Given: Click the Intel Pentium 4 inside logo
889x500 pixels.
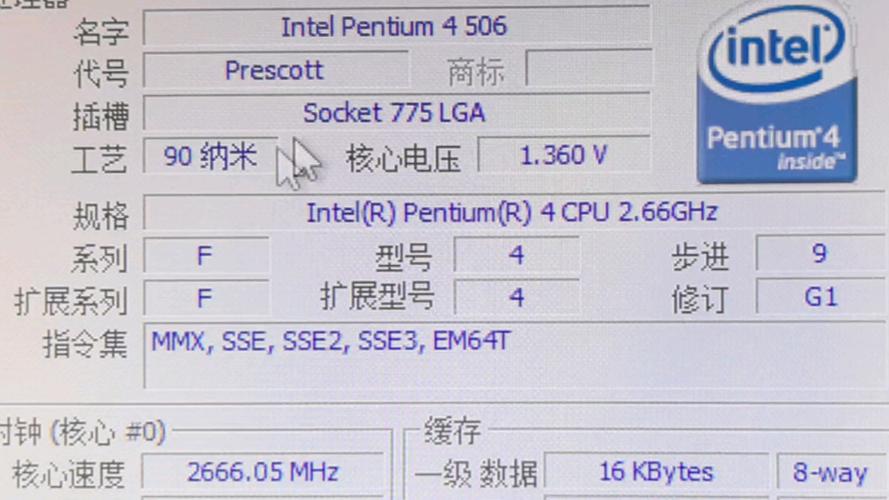Looking at the screenshot, I should pyautogui.click(x=777, y=94).
